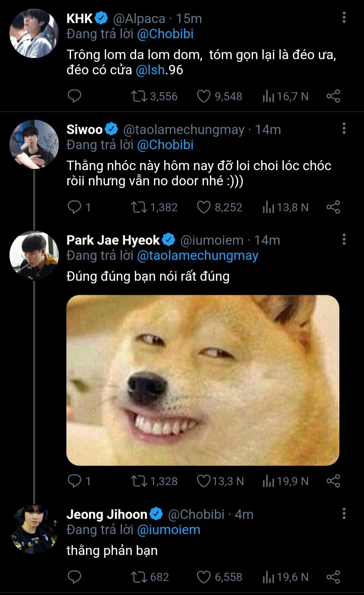The height and width of the screenshot is (595, 364).
Task: Open the smiling Shiba dog image
Action: tap(203, 380)
